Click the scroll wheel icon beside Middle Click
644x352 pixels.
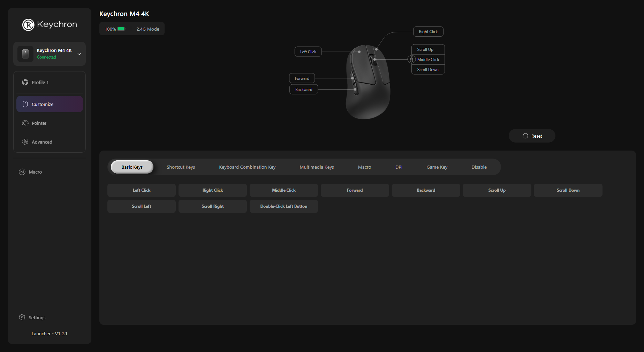[x=411, y=59]
